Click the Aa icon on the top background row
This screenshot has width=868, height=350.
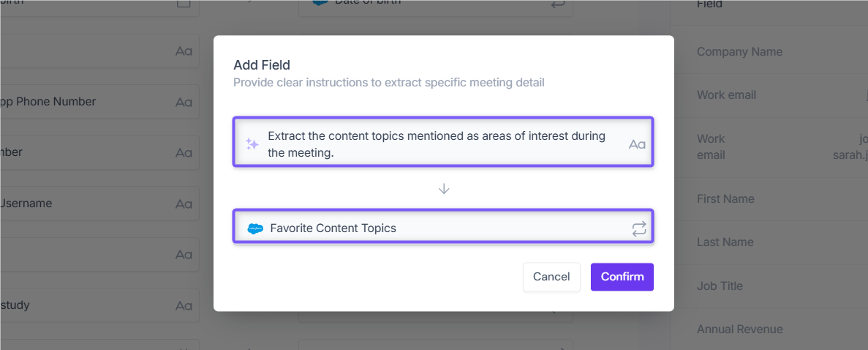click(184, 51)
